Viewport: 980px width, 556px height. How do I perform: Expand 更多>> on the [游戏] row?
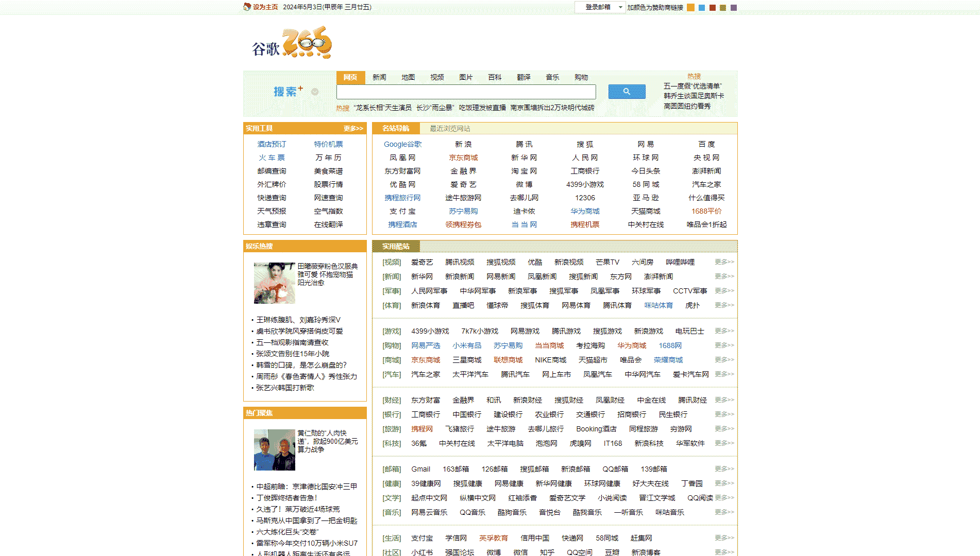pyautogui.click(x=724, y=331)
